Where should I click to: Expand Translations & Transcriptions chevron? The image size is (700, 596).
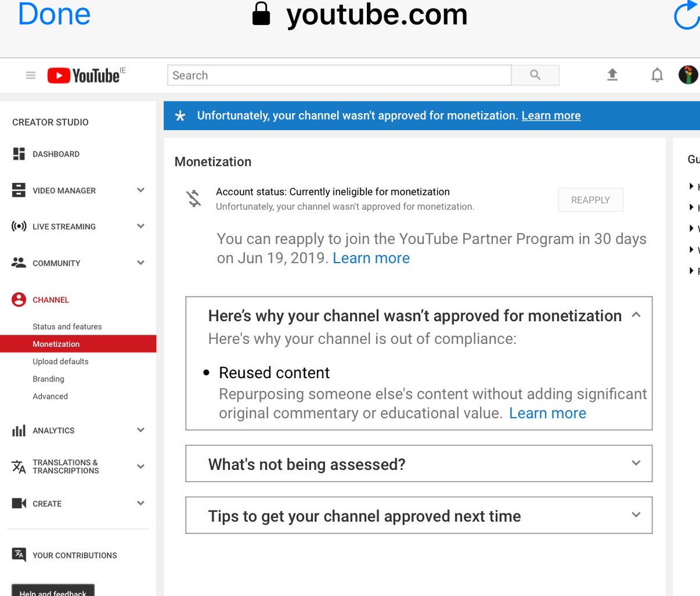(x=141, y=466)
